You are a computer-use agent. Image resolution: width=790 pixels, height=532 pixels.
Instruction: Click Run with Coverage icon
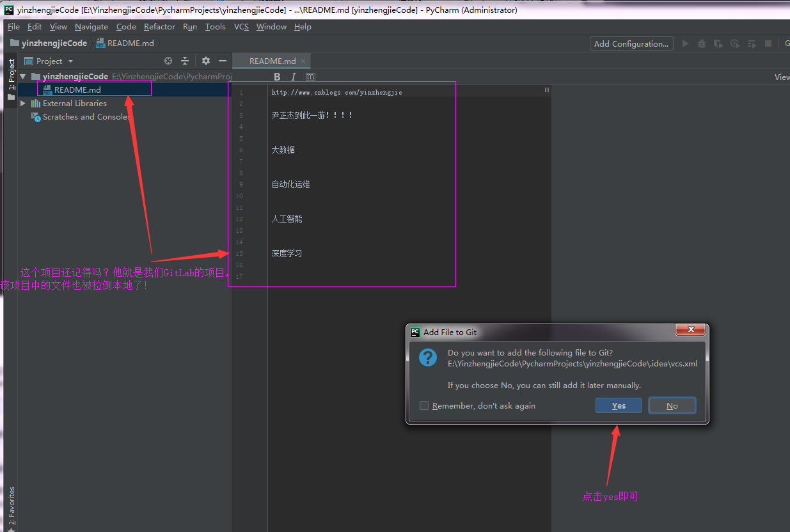718,43
